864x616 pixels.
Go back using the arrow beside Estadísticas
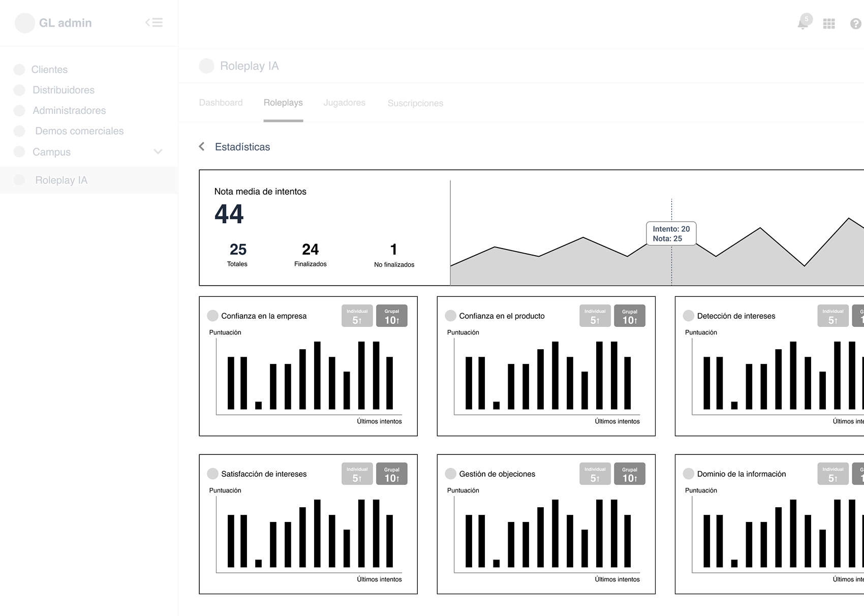pyautogui.click(x=202, y=146)
